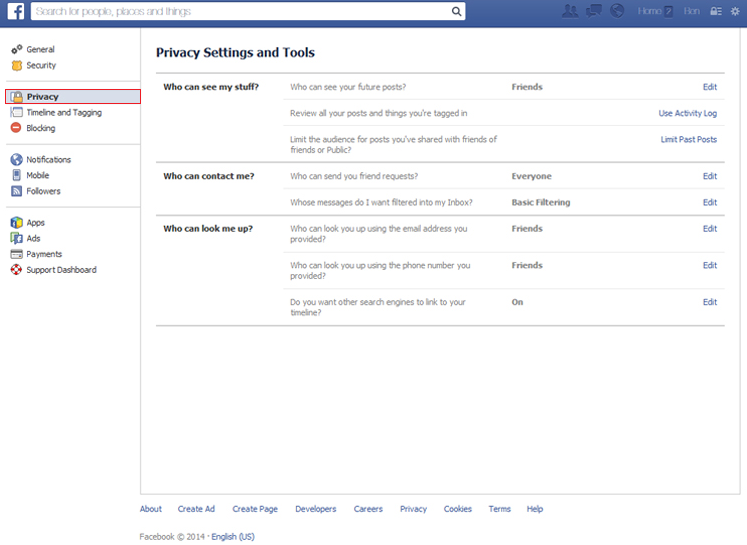The width and height of the screenshot is (747, 545).
Task: Click "Who can see your future posts?" text
Action: pyautogui.click(x=348, y=87)
